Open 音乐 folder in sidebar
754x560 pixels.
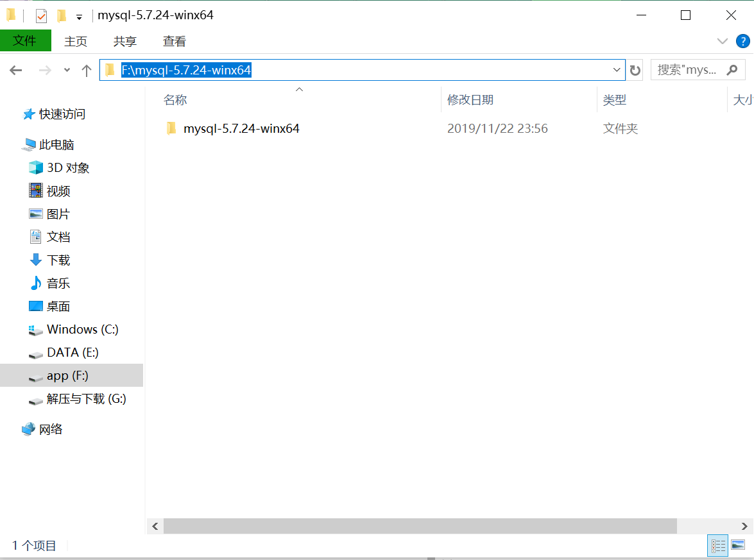[58, 283]
